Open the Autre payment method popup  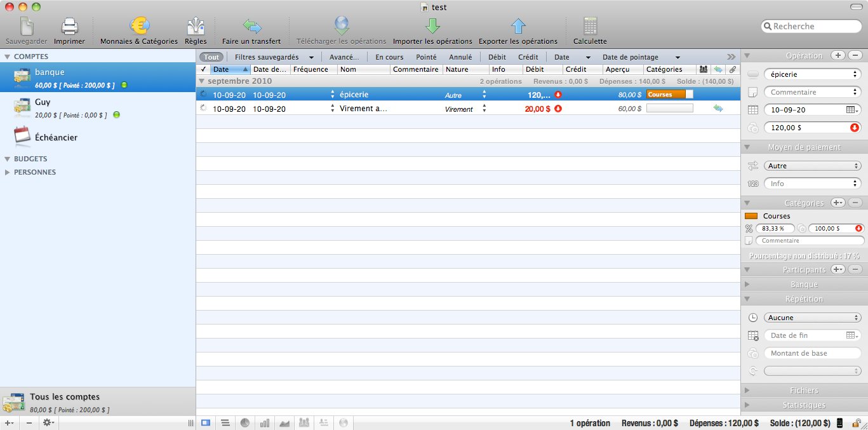click(x=812, y=166)
